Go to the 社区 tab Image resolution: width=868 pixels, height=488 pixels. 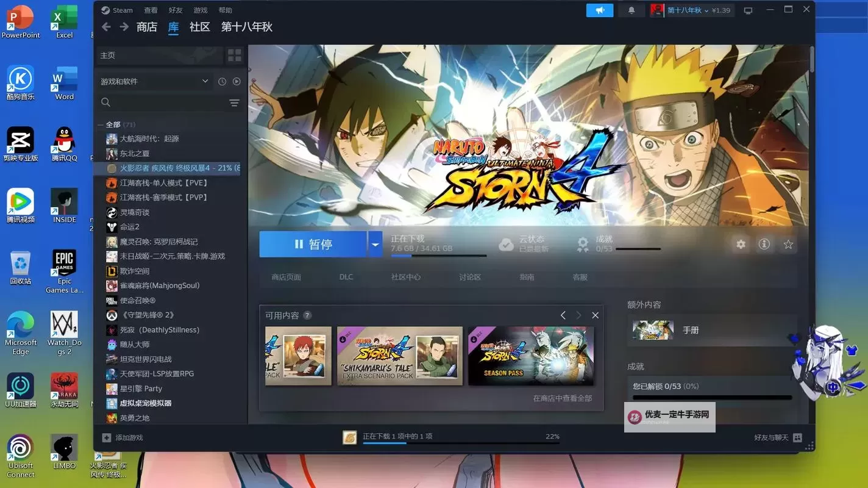(x=200, y=27)
